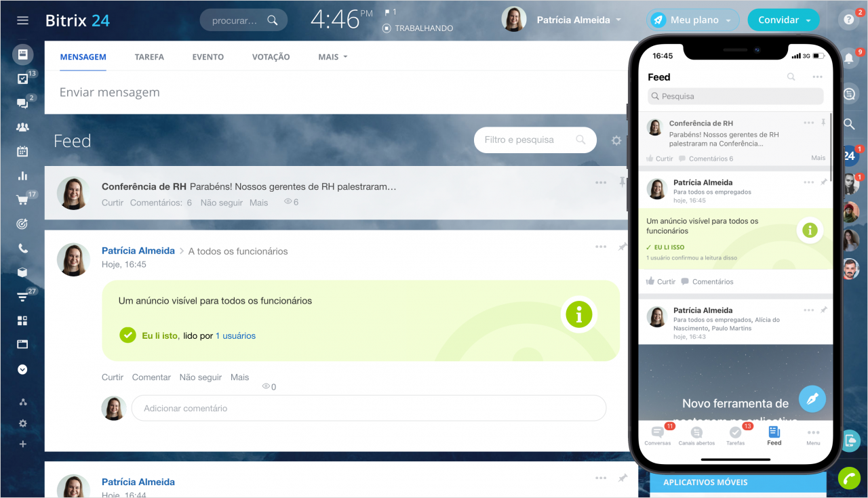Switch to the Votação tab

pyautogui.click(x=271, y=57)
